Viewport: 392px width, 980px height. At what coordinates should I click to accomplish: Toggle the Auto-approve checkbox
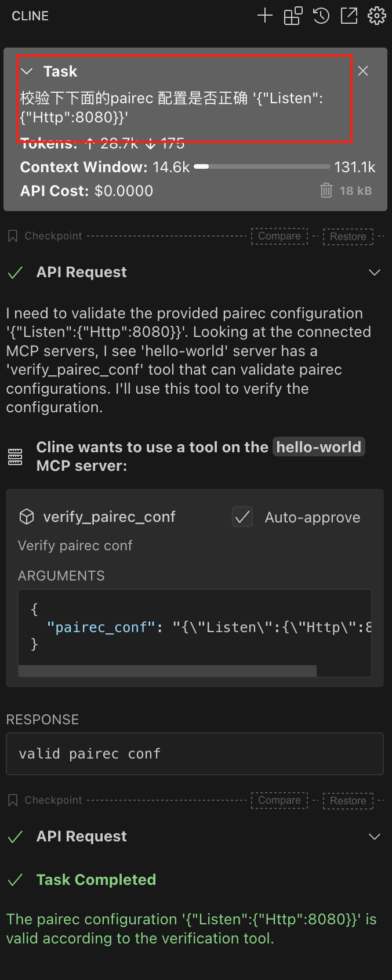[242, 517]
